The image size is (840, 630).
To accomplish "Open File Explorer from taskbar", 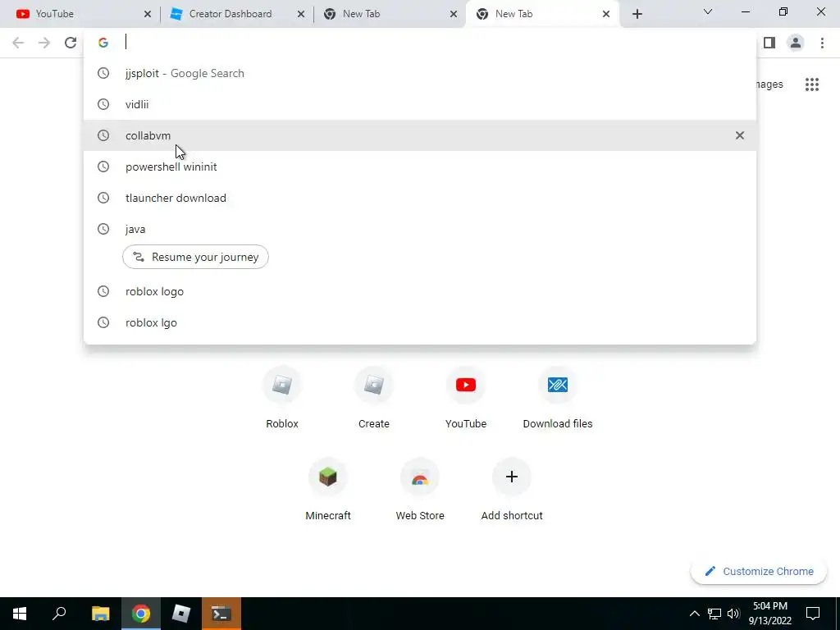I will (x=100, y=614).
